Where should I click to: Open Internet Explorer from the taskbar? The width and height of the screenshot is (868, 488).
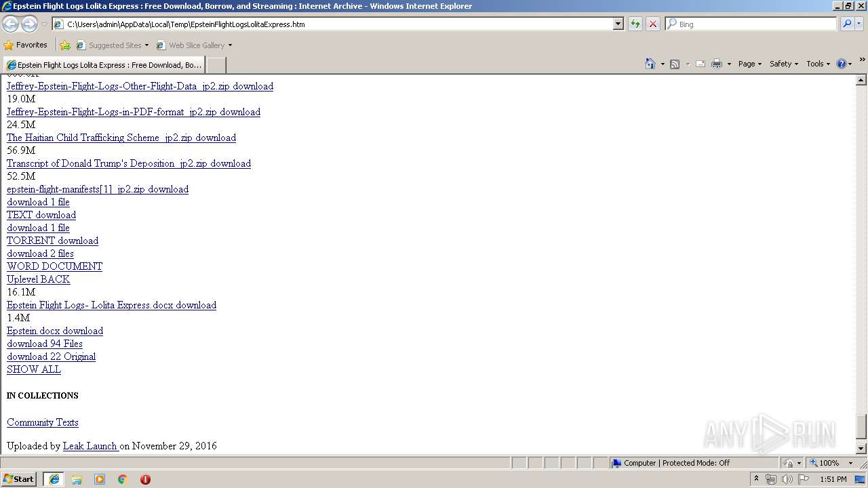pos(54,479)
